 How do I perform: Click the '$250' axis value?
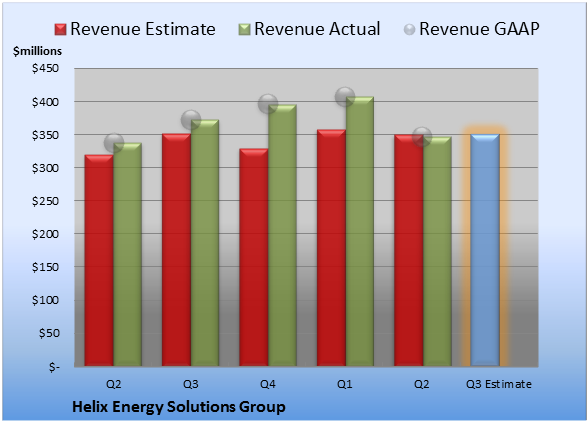click(x=45, y=201)
